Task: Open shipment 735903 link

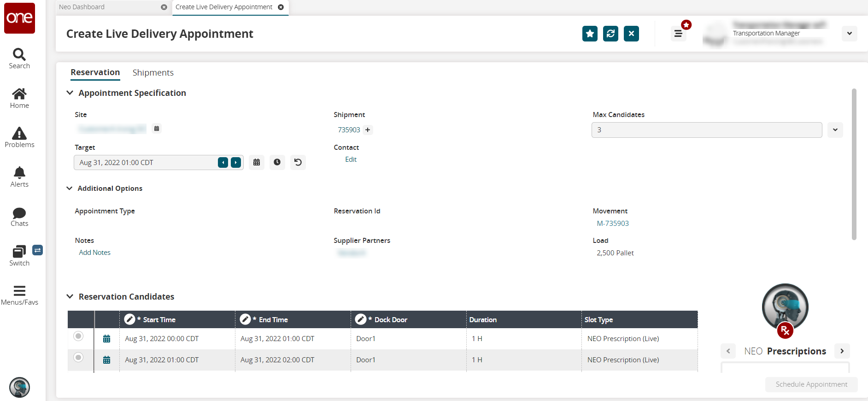Action: coord(349,130)
